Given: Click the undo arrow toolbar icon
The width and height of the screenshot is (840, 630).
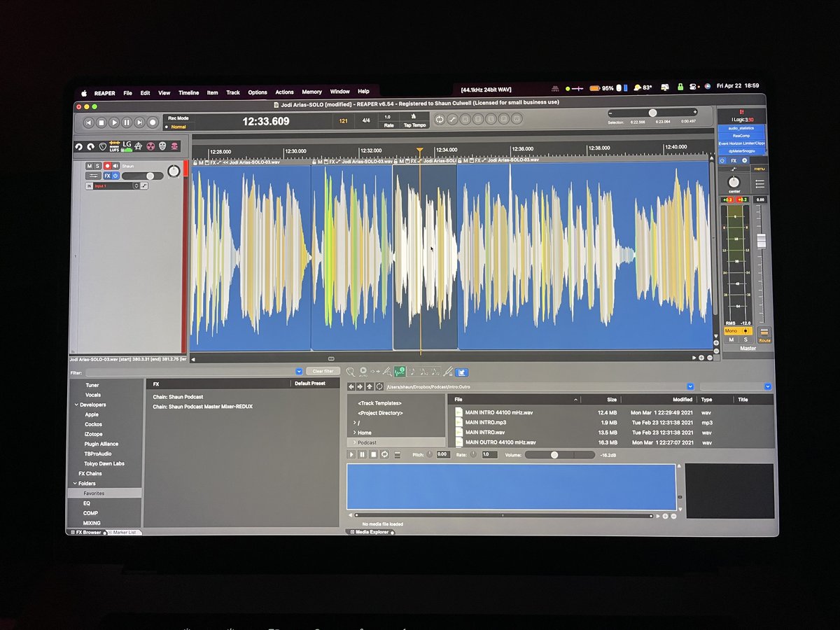Looking at the screenshot, I should [79, 146].
